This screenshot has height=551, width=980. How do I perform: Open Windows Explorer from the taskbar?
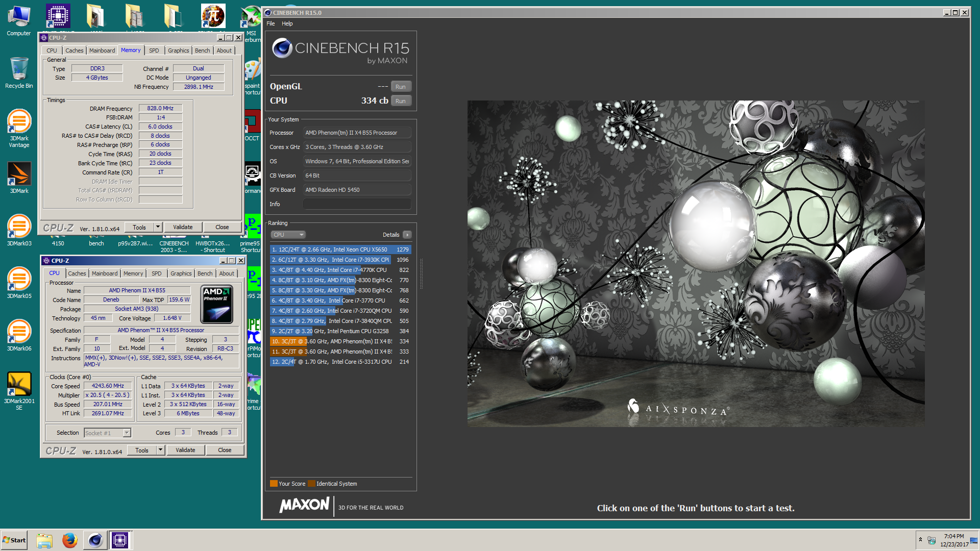point(44,540)
